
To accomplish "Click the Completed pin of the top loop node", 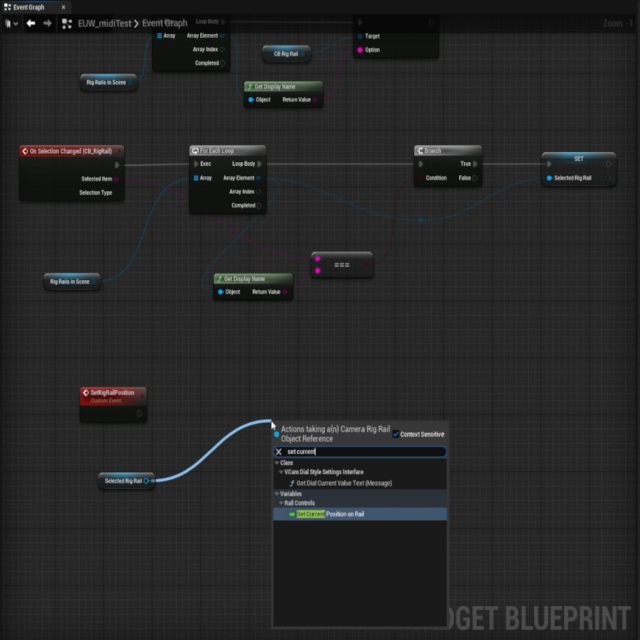I will click(223, 63).
